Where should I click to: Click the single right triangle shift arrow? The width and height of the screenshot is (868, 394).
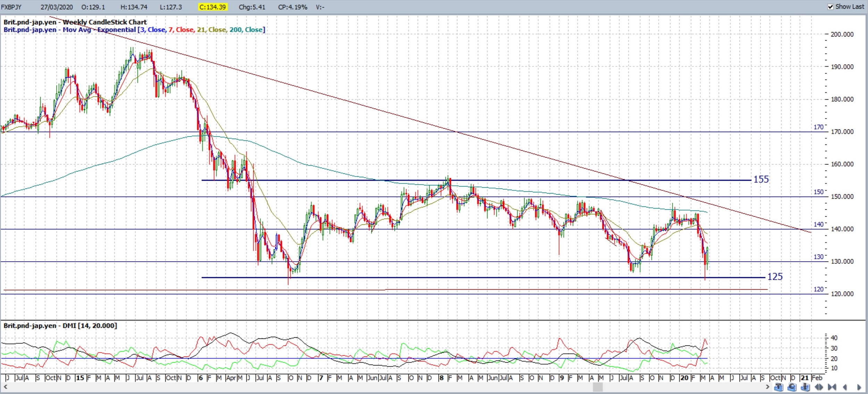click(859, 387)
